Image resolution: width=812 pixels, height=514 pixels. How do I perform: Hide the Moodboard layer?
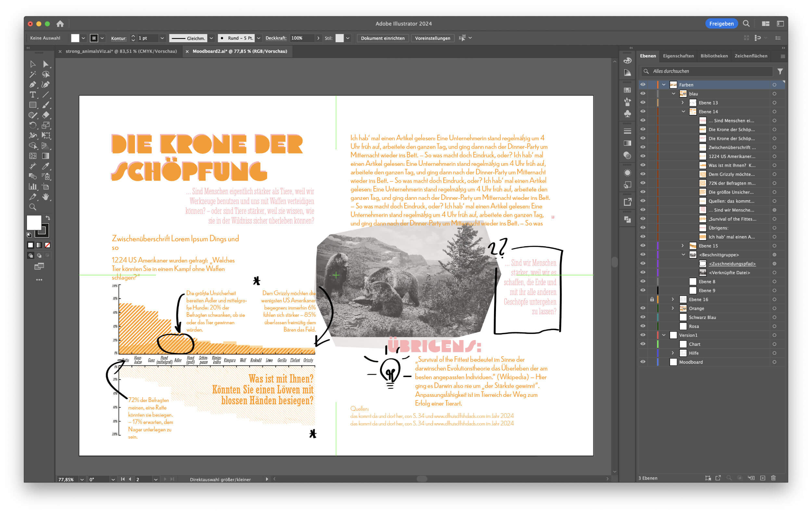click(x=643, y=362)
